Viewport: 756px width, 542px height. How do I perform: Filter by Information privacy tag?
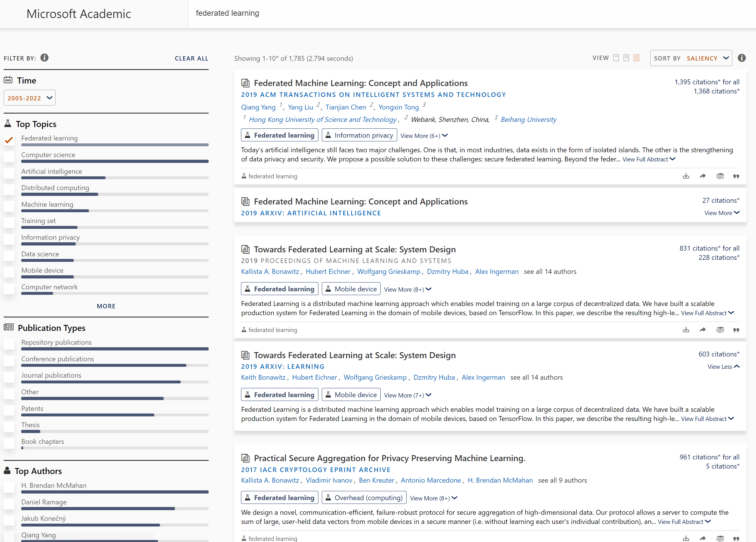[359, 135]
